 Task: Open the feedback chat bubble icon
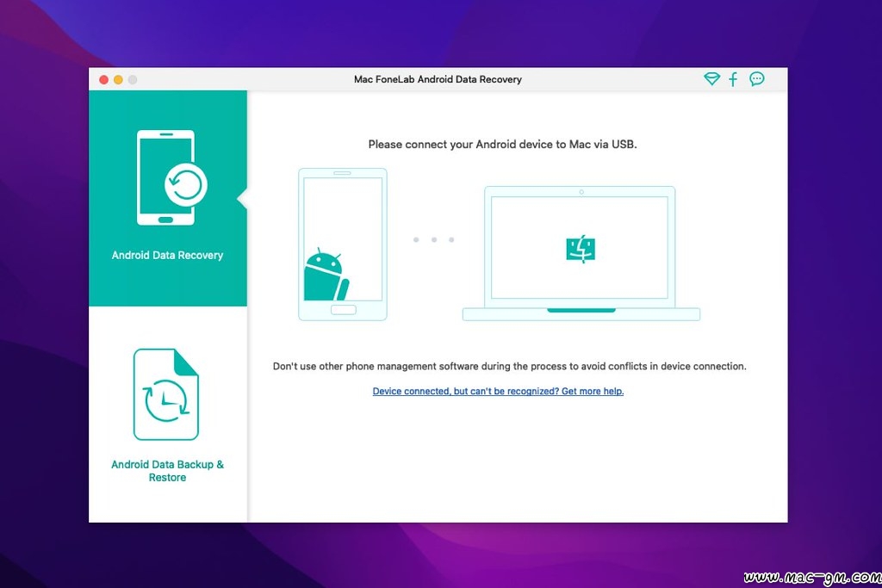(756, 78)
